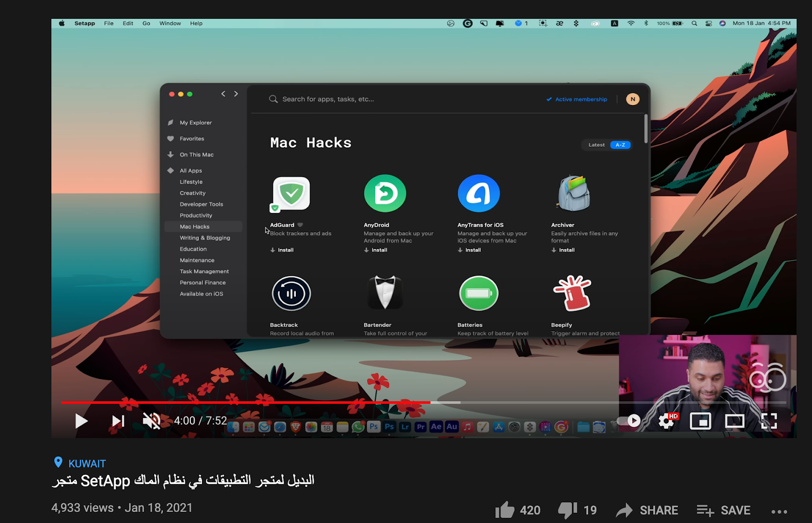Install AnyDroid
812x523 pixels.
(x=376, y=250)
